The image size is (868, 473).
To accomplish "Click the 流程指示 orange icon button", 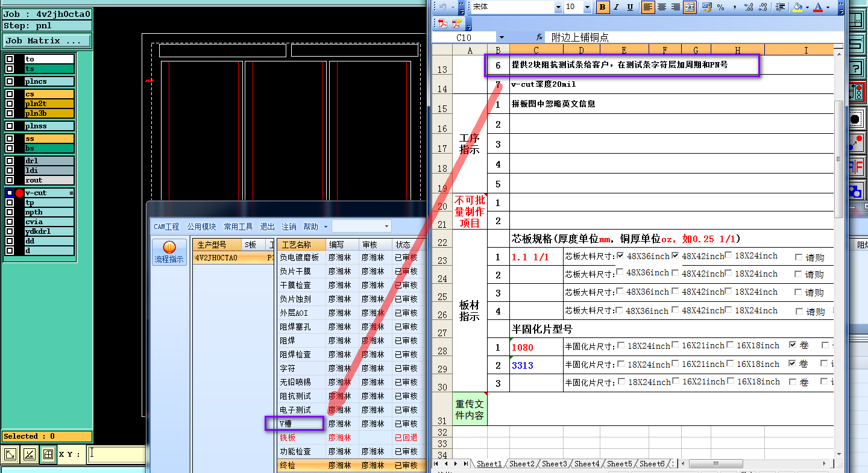I will click(x=169, y=252).
